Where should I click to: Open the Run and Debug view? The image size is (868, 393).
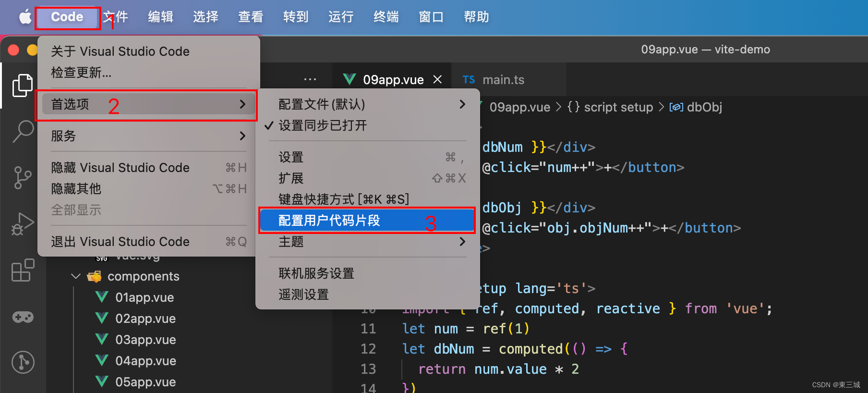pyautogui.click(x=23, y=224)
